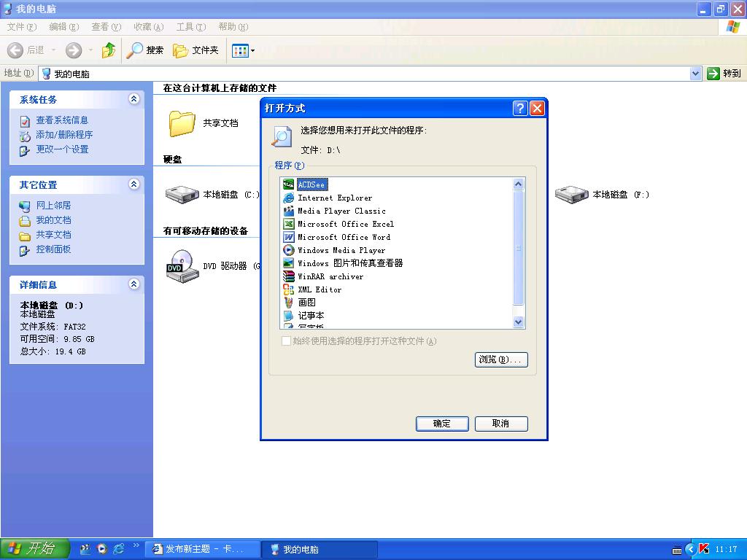Open 添加/删除程序 link
The width and height of the screenshot is (747, 560).
coord(64,135)
